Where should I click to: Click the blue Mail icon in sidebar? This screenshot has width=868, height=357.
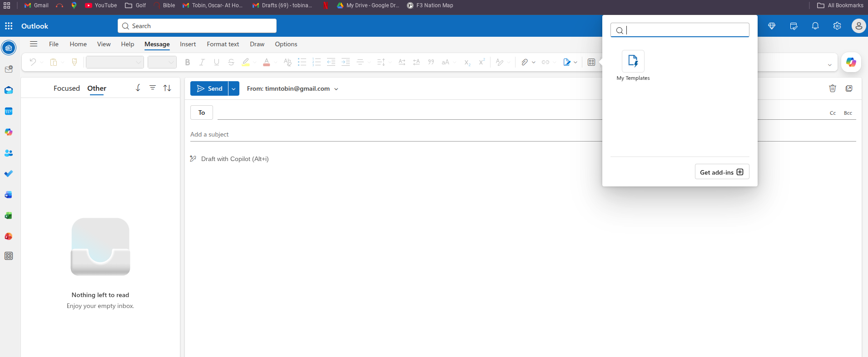pyautogui.click(x=9, y=90)
